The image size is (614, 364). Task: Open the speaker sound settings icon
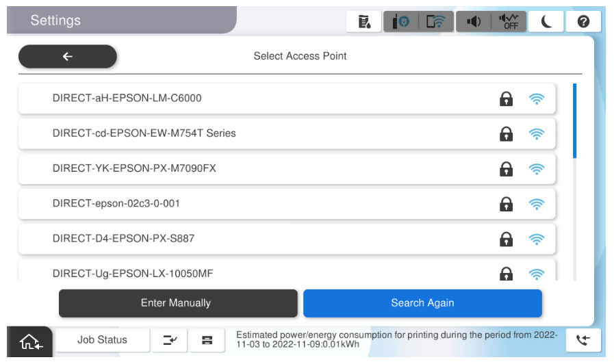pos(473,22)
